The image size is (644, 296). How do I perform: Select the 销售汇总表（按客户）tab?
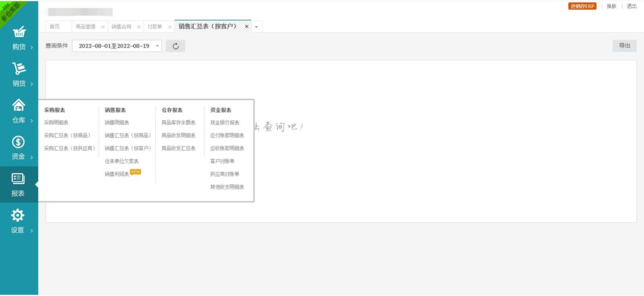(x=208, y=26)
